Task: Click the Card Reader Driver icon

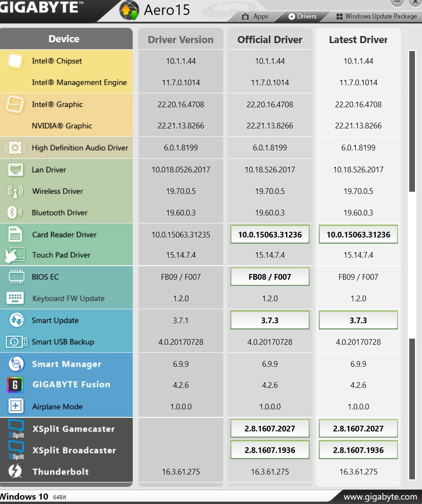Action: [x=15, y=234]
